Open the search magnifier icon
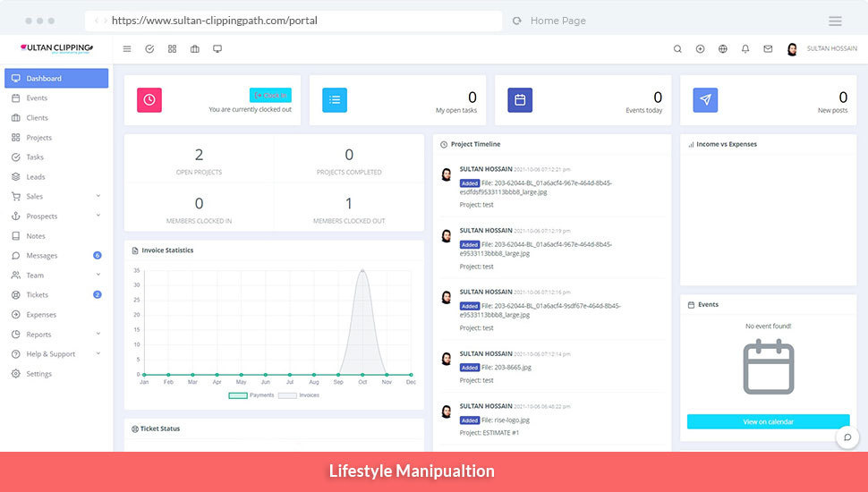Viewport: 868px width, 492px height. coord(677,48)
